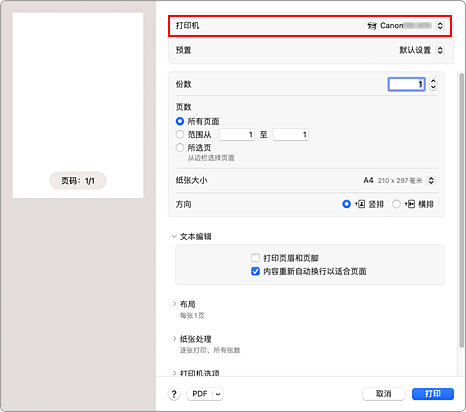Click the 每张1页 layout summary text
Image resolution: width=466 pixels, height=412 pixels.
(192, 315)
